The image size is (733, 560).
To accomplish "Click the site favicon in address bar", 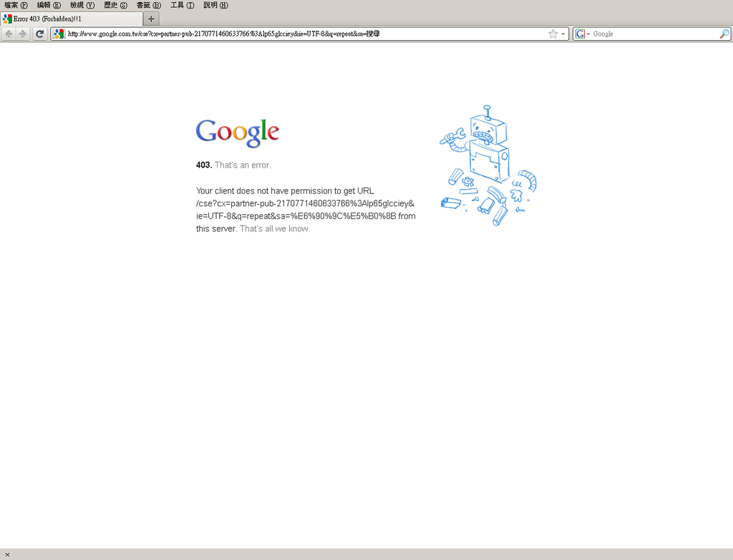I will pyautogui.click(x=59, y=34).
